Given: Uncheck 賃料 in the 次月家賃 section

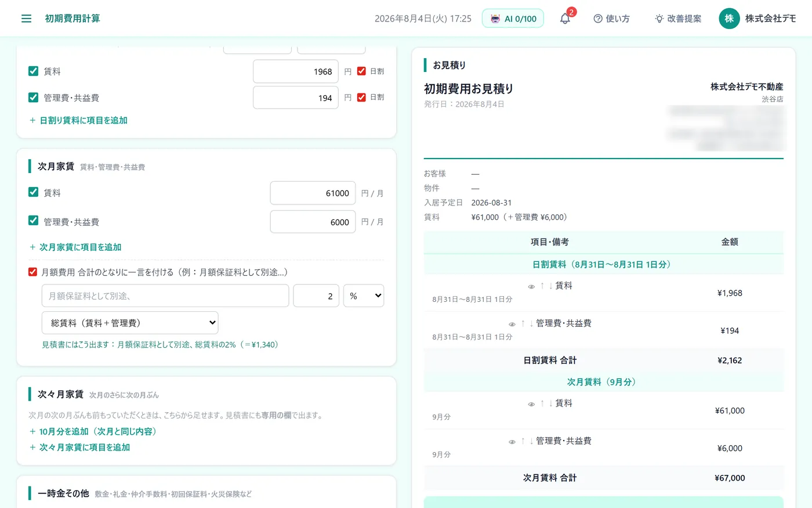Looking at the screenshot, I should (34, 192).
